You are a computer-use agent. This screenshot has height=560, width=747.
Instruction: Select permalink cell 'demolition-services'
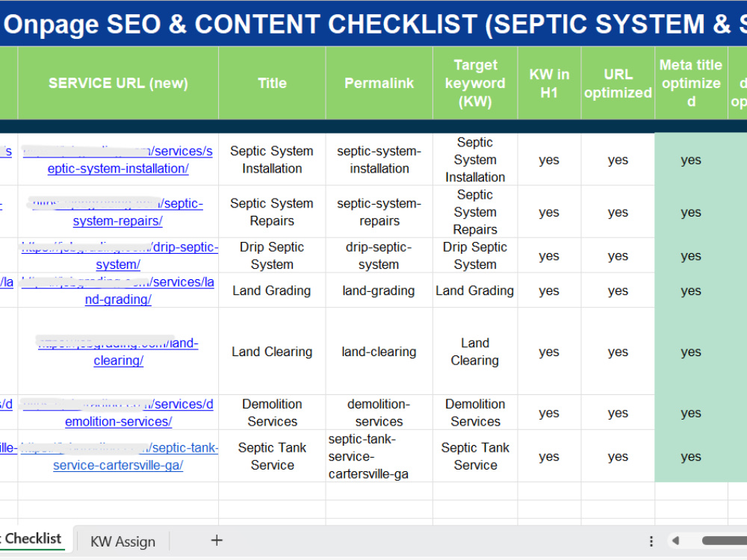(379, 412)
